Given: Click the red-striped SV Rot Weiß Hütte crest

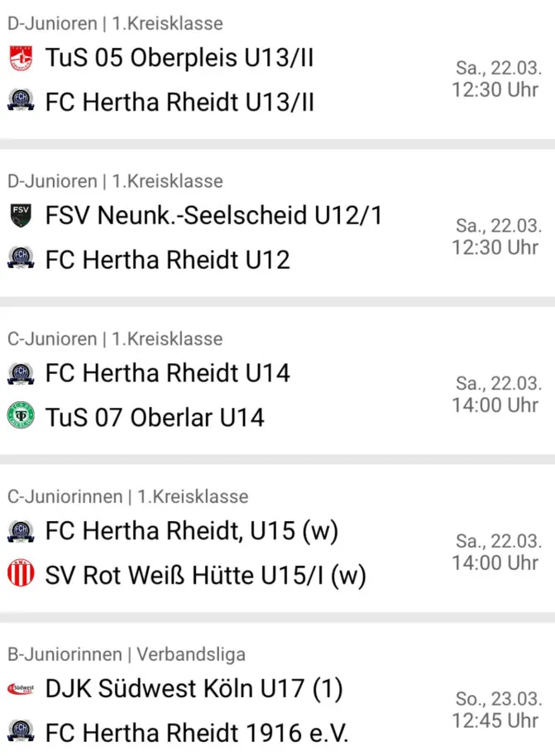Looking at the screenshot, I should (x=21, y=574).
